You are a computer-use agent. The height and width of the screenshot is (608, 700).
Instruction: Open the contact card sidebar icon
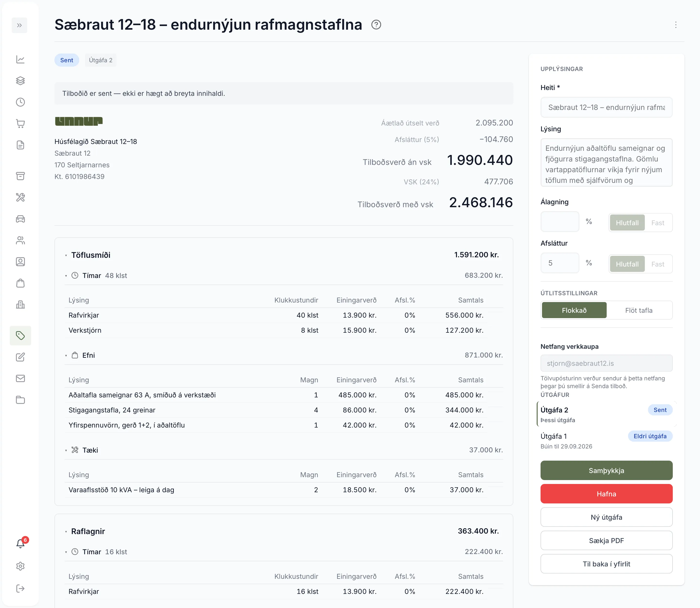tap(20, 262)
